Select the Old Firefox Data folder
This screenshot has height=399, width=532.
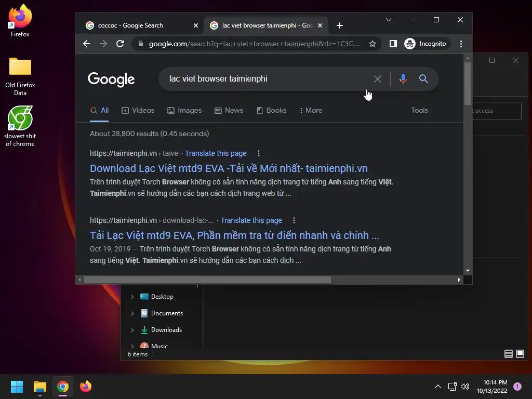click(x=20, y=77)
